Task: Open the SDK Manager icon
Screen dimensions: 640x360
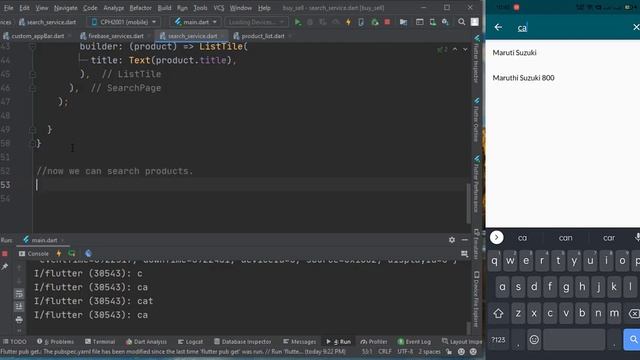Action: pos(445,22)
